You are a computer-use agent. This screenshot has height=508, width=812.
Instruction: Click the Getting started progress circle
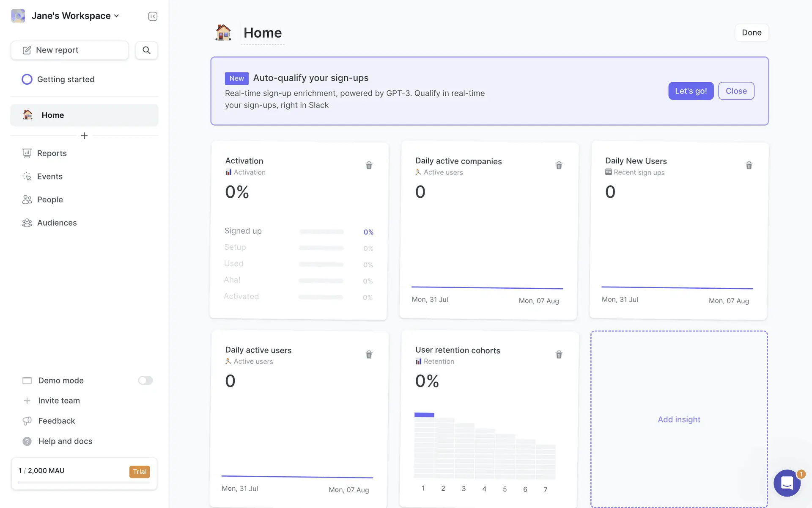(27, 80)
